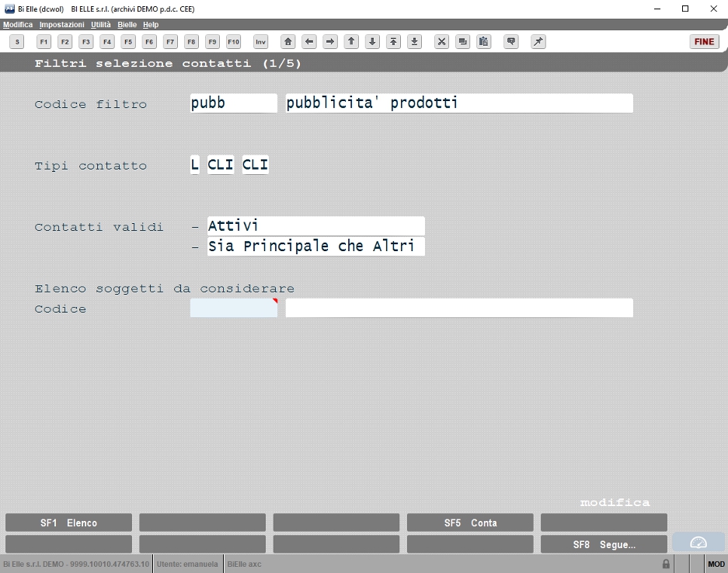728x573 pixels.
Task: Click the down arrow toolbar icon
Action: [x=372, y=42]
